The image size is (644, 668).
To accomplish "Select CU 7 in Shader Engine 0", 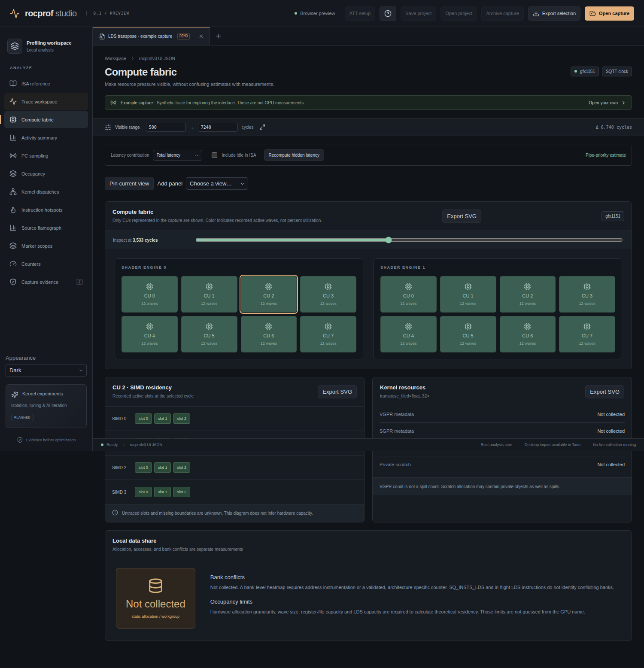I will [328, 334].
